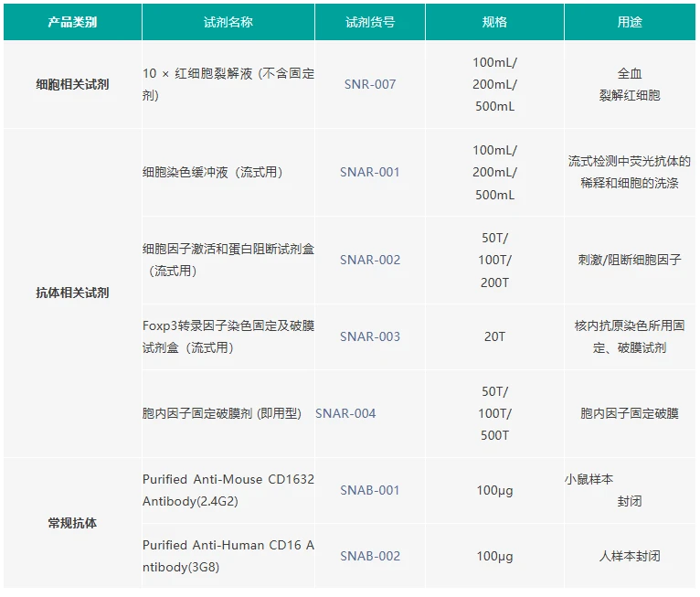Image resolution: width=700 pixels, height=597 pixels.
Task: Click 全血 裂解红细胞 usage cell
Action: pos(630,84)
